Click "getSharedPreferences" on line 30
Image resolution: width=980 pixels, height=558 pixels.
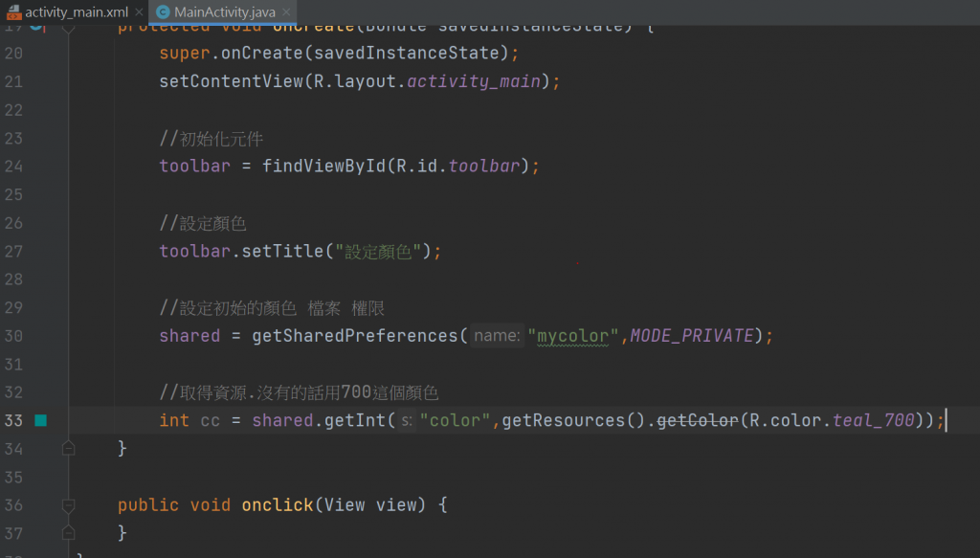[355, 336]
